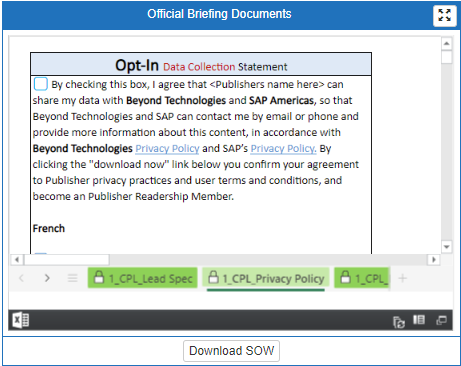
Task: Click the vertical scrollbar thumb
Action: click(446, 57)
